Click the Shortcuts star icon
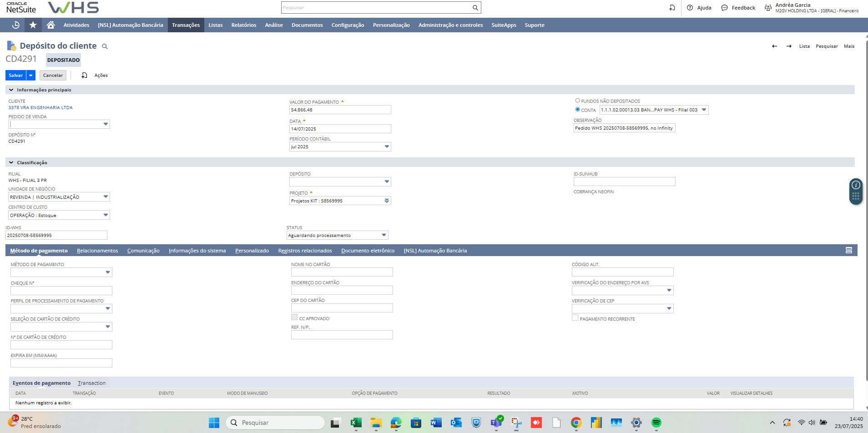Image resolution: width=868 pixels, height=433 pixels. click(33, 25)
